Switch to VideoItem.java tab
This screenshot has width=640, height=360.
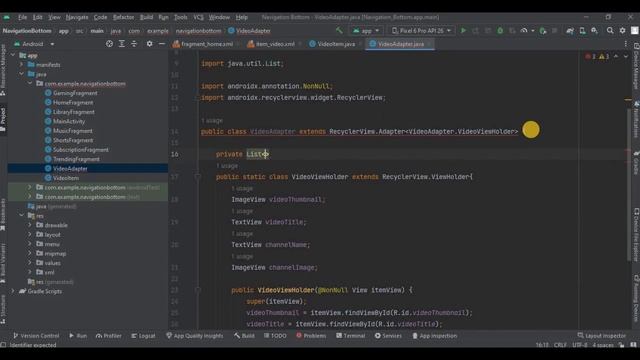click(332, 44)
